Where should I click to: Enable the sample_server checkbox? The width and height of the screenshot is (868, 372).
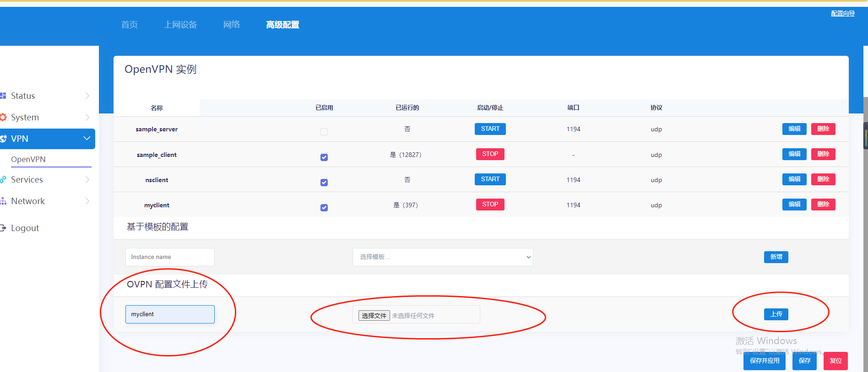[x=324, y=132]
